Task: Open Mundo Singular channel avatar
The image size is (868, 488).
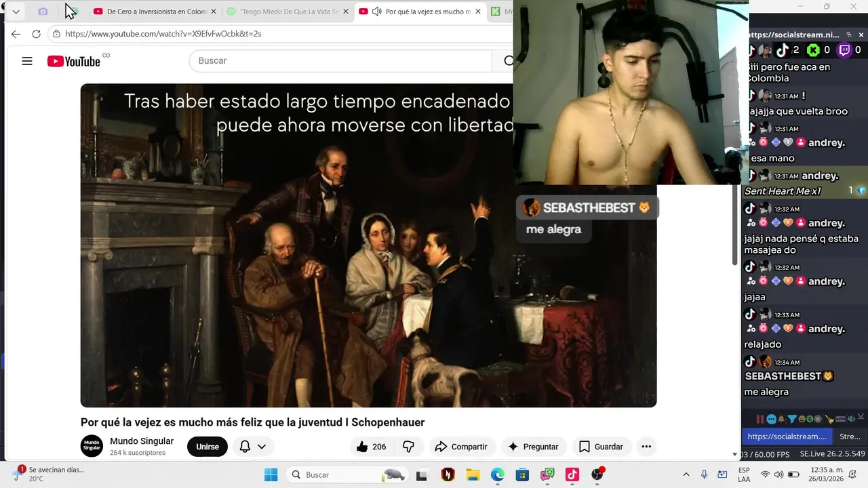Action: pos(92,446)
